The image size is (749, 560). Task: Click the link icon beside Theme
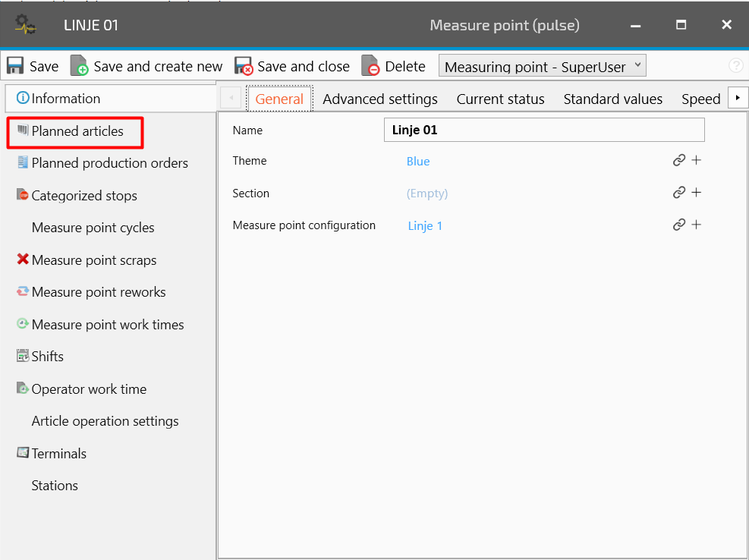(x=679, y=161)
